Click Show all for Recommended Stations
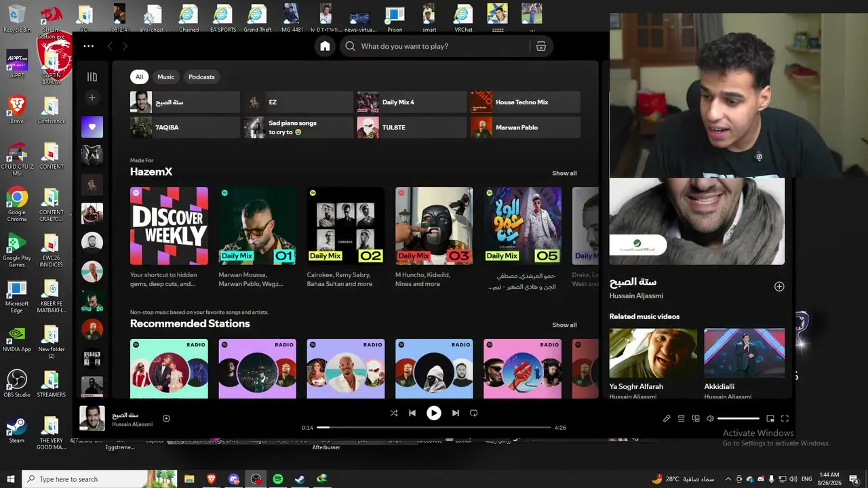Viewport: 868px width, 488px height. [564, 325]
